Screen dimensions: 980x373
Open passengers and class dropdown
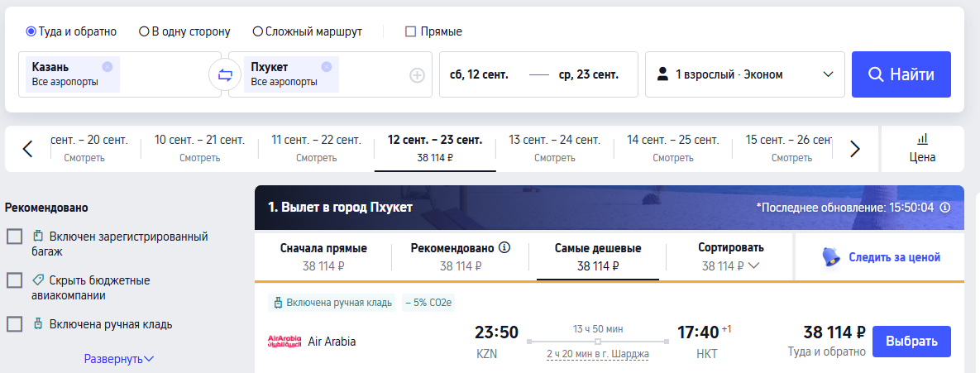[x=744, y=75]
